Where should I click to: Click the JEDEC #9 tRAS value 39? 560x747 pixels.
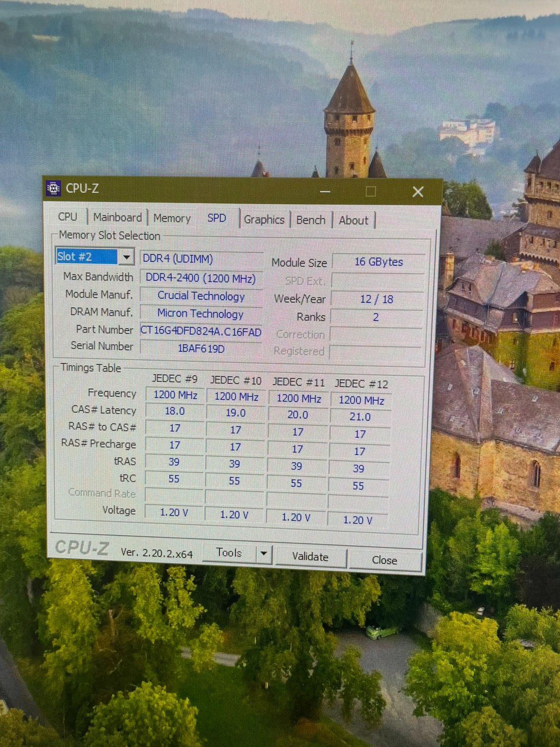pyautogui.click(x=174, y=462)
